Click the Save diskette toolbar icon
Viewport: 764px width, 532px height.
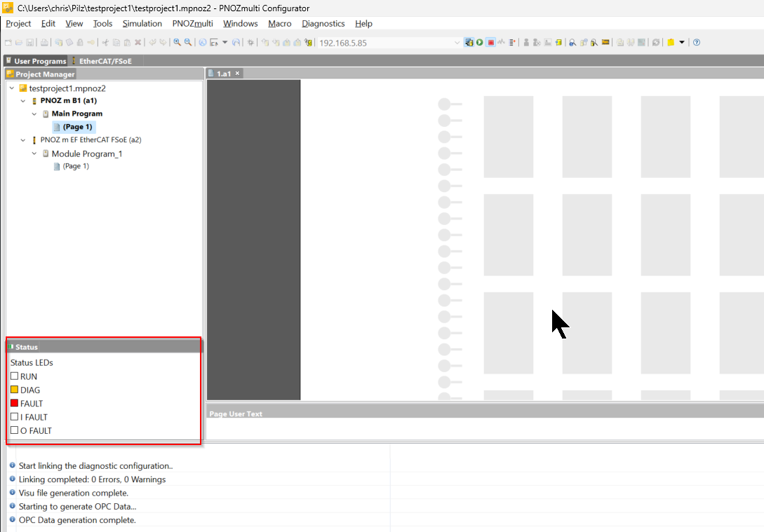click(x=29, y=42)
